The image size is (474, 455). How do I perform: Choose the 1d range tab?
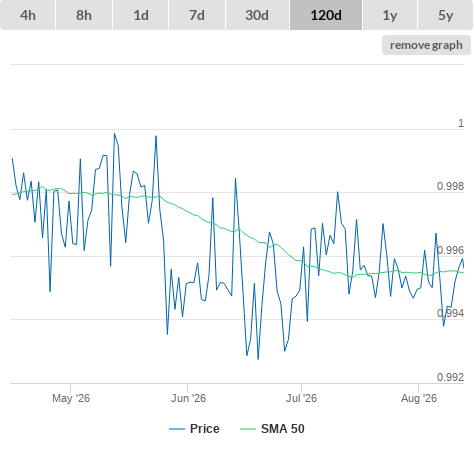pos(141,15)
